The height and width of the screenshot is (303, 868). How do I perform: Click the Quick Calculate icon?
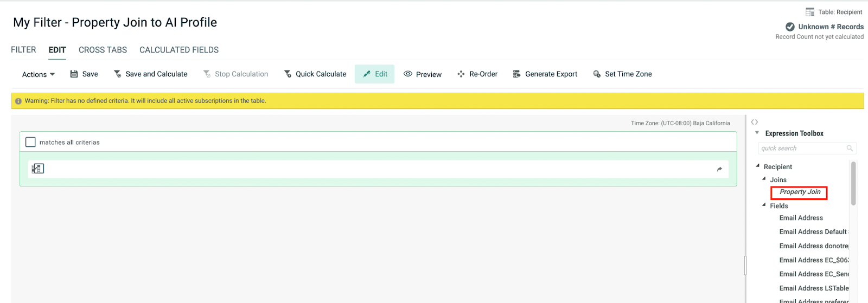click(x=288, y=74)
